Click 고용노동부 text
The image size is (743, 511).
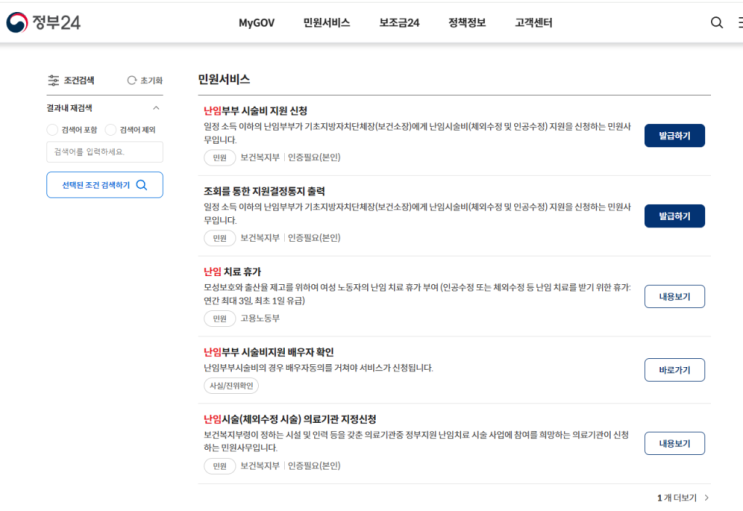click(260, 319)
